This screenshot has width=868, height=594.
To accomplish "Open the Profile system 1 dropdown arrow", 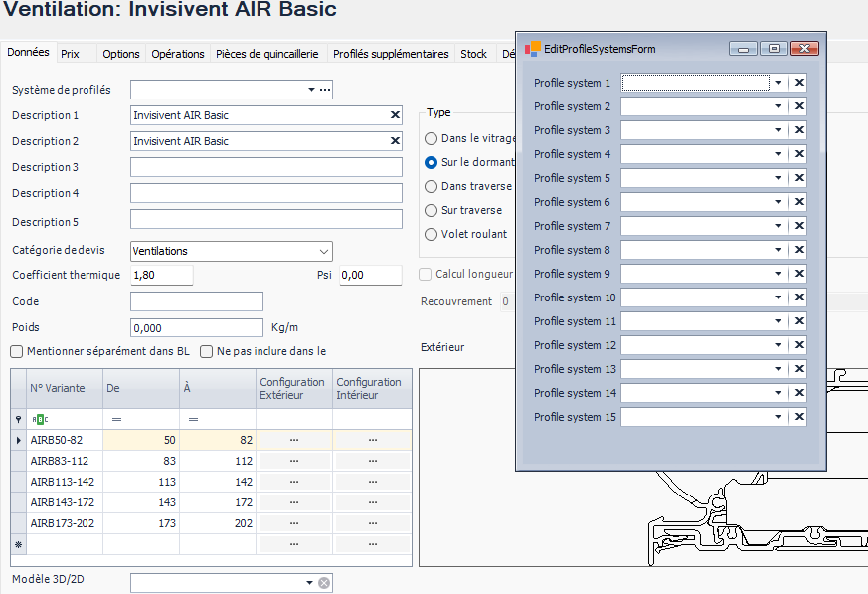I will 778,83.
